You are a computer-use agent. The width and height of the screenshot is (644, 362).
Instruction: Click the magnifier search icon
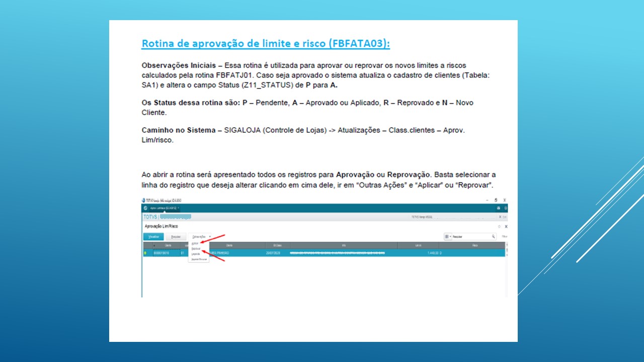tap(493, 236)
